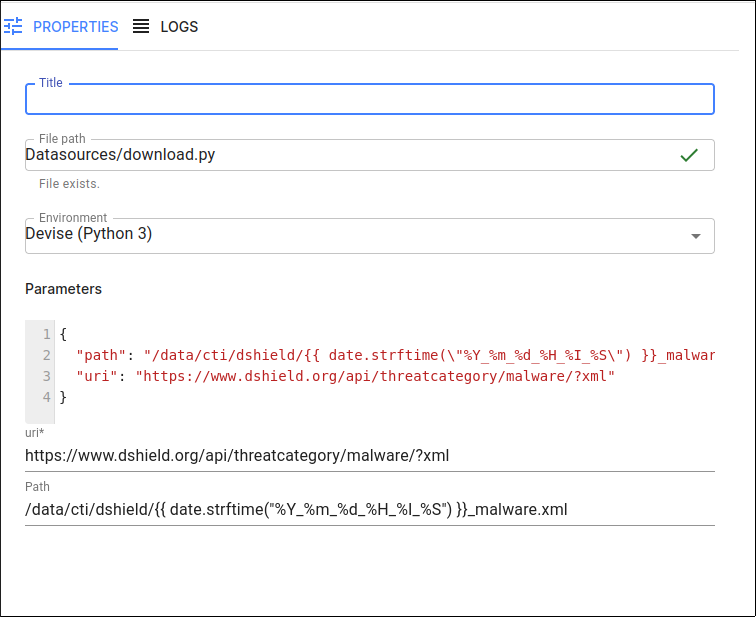Click the Logs list icon
The image size is (756, 617).
coord(141,26)
